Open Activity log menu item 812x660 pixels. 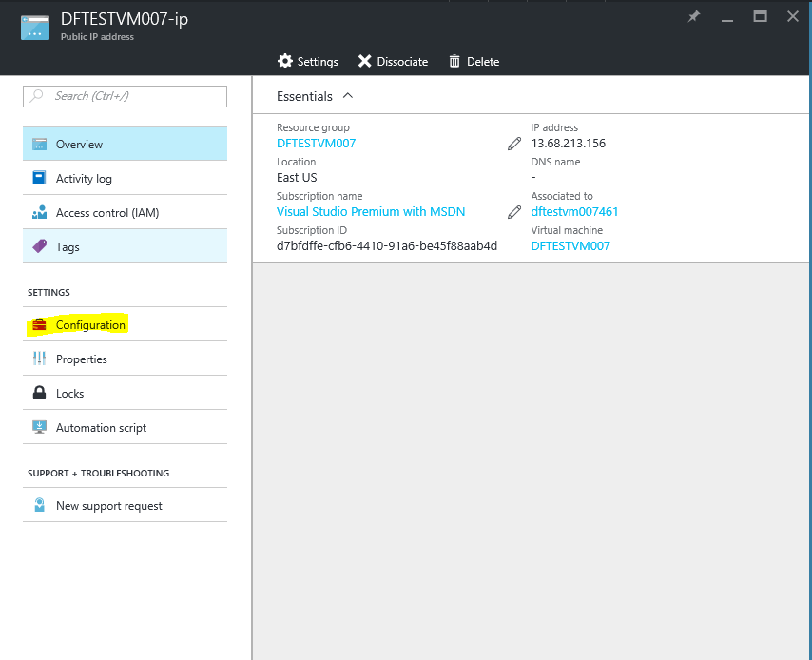125,178
